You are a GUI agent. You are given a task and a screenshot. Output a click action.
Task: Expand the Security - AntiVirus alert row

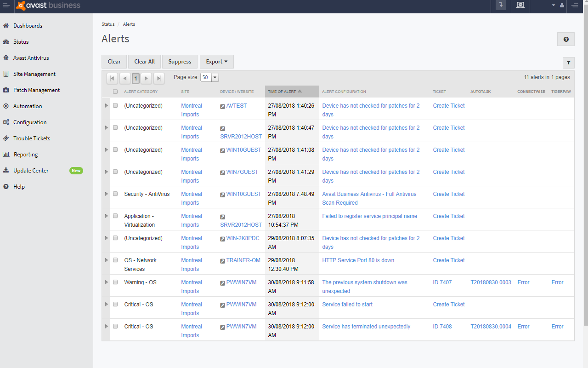[x=107, y=194]
